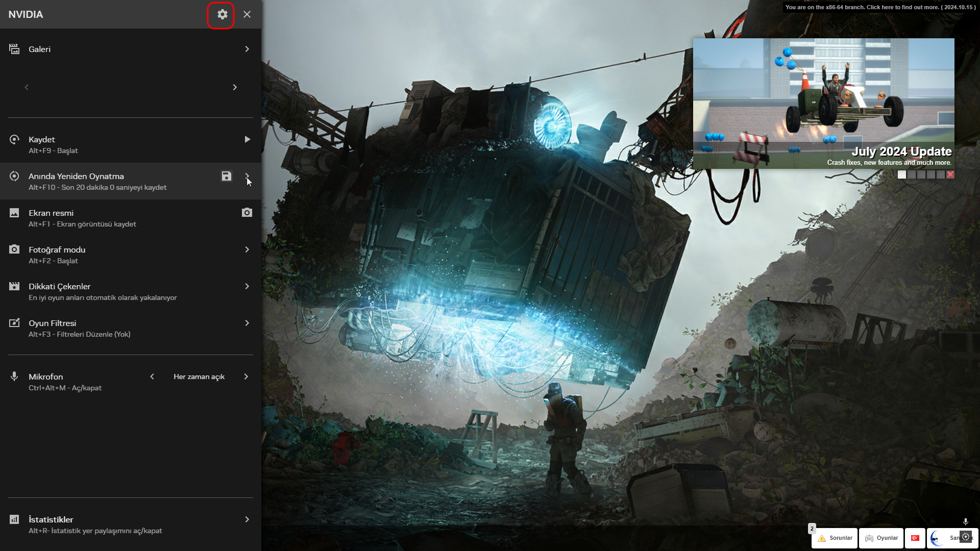This screenshot has width=980, height=551.
Task: Expand the Dikkati Çekenler chevron
Action: tap(247, 286)
